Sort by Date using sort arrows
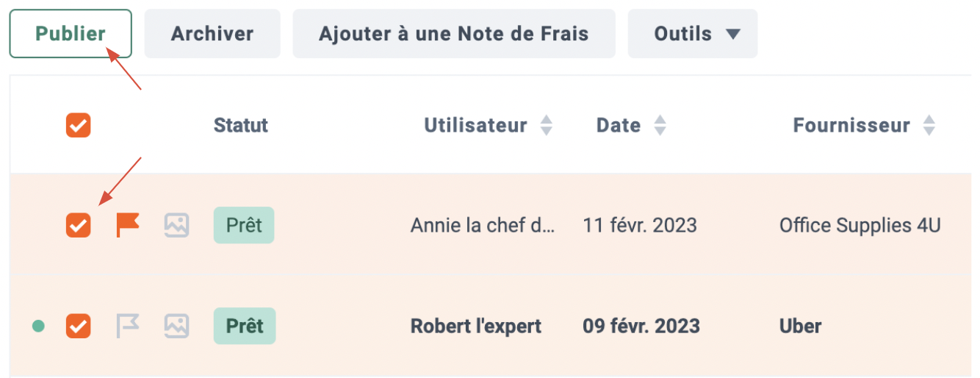Viewport: 980px width, 378px height. (660, 126)
